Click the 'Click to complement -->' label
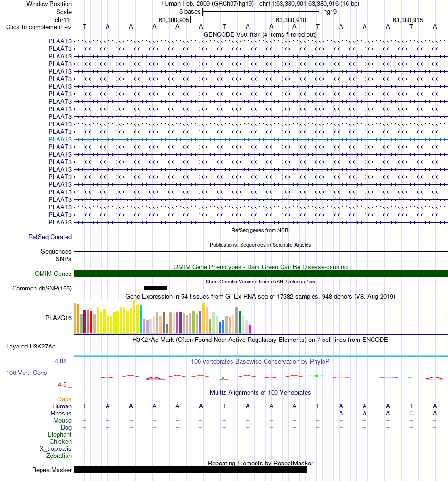 tap(39, 27)
